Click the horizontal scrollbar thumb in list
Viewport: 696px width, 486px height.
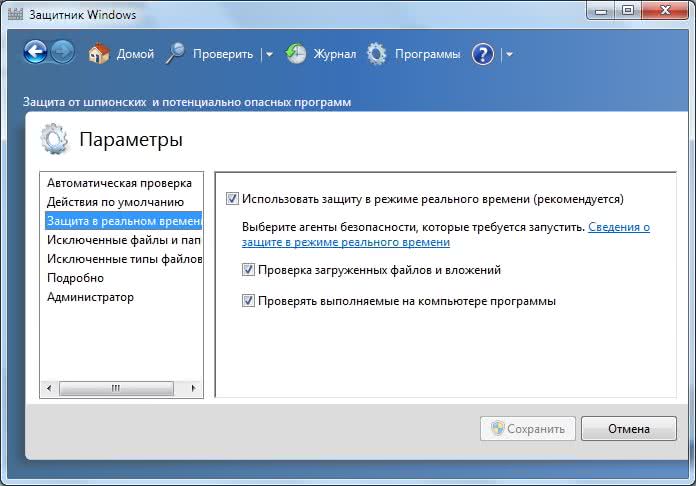(116, 388)
